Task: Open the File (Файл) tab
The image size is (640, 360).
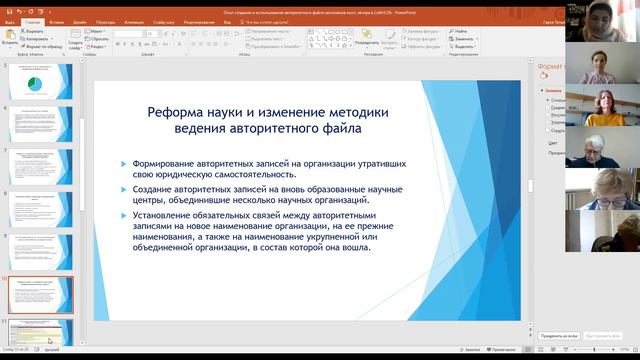Action: tap(9, 22)
